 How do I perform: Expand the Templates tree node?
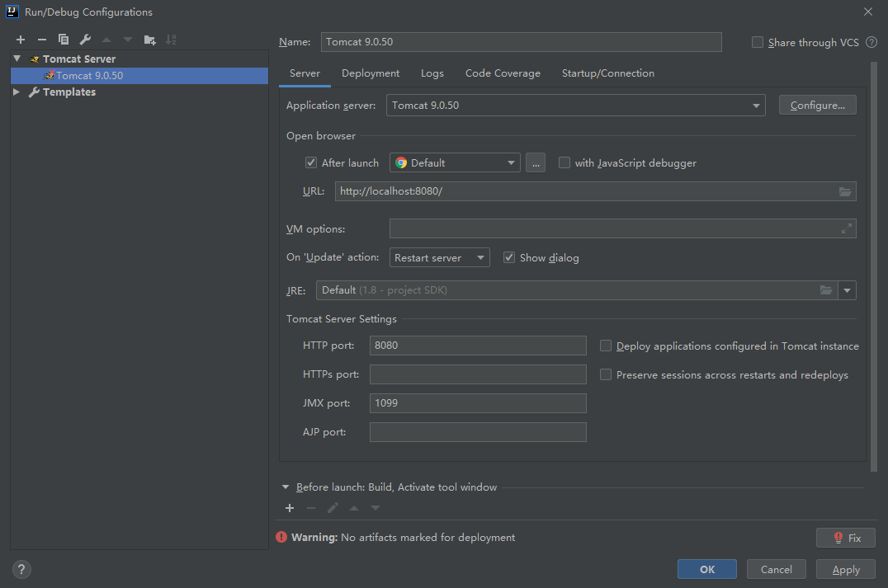(x=17, y=92)
